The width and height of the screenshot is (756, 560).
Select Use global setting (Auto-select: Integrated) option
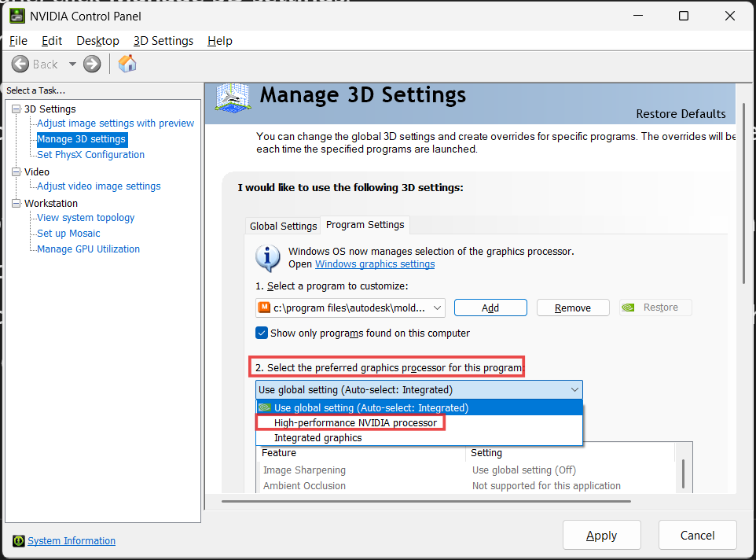[419, 407]
